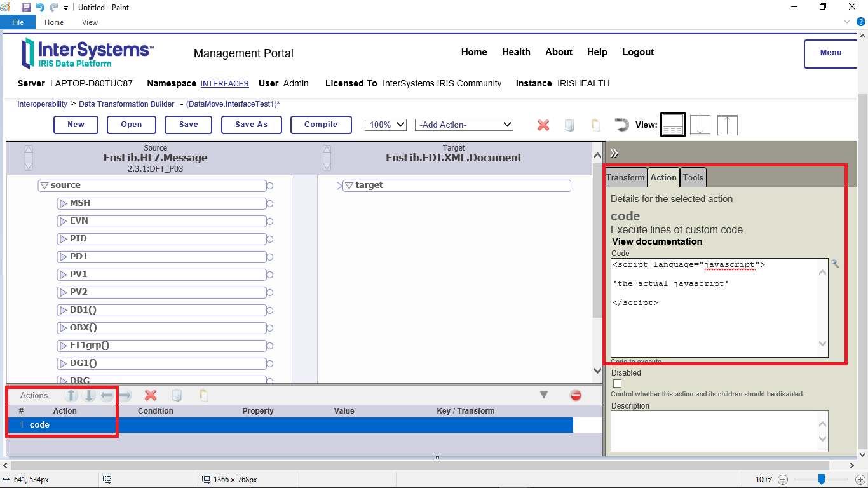The width and height of the screenshot is (868, 488).
Task: Click connector circle next to PID segment
Action: pyautogui.click(x=269, y=240)
